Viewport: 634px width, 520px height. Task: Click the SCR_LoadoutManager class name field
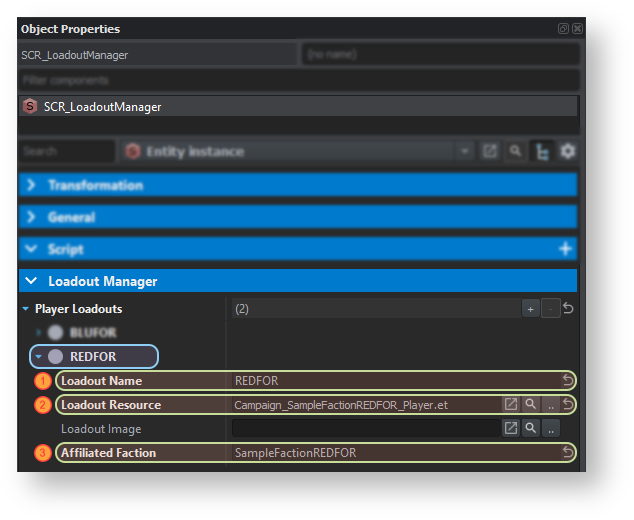point(158,55)
